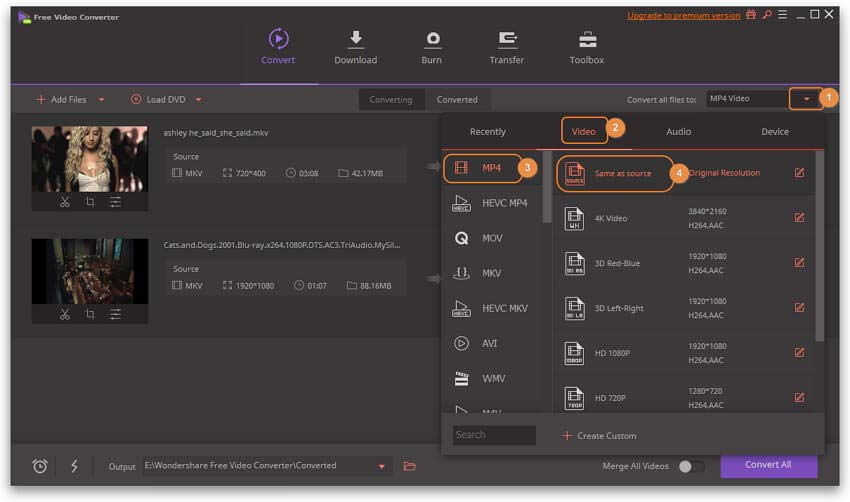Crop the Cats.and.Dogs video
Viewport: 850px width, 502px height.
90,314
